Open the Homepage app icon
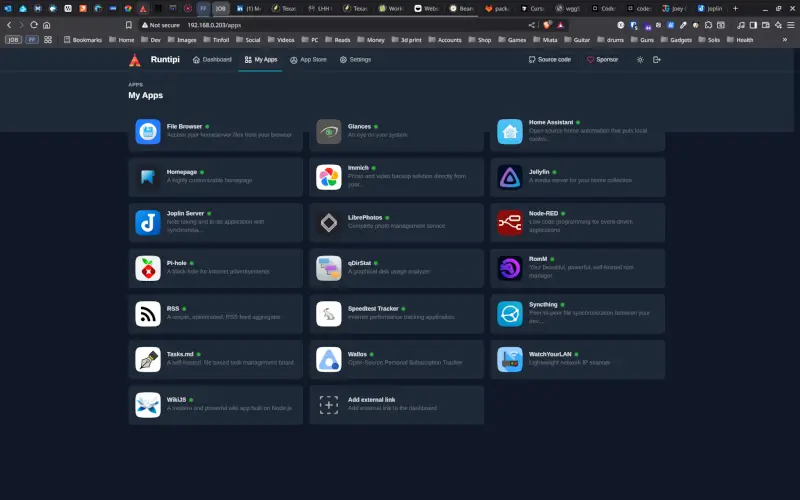Screen dimensions: 800x500 [148, 177]
